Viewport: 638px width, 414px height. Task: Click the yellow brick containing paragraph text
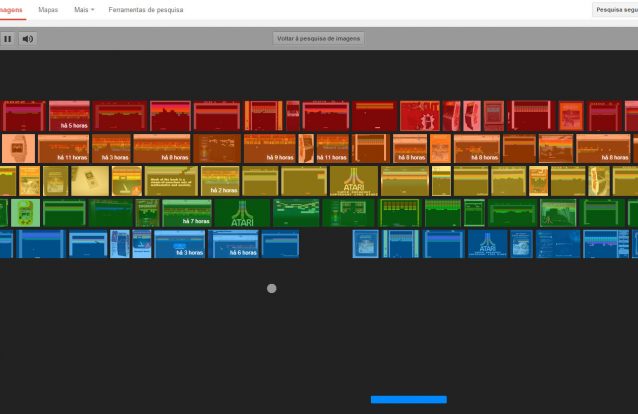[x=171, y=181]
